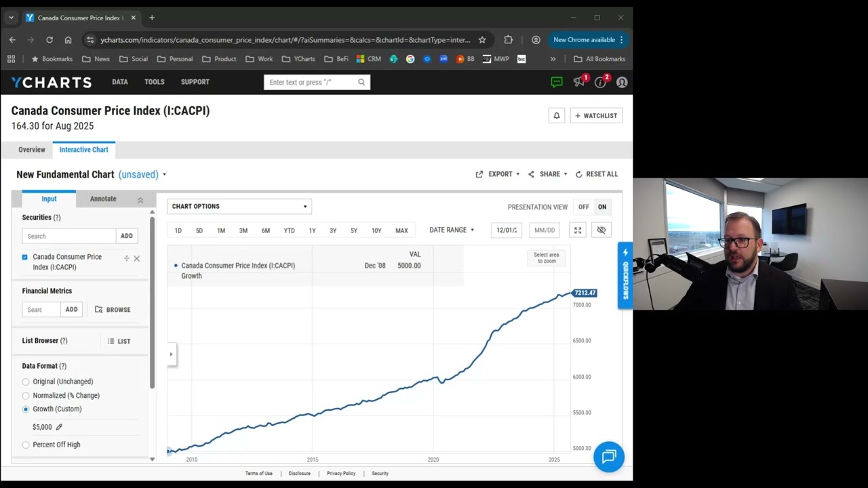Select Growth (Custom) data format

26,409
